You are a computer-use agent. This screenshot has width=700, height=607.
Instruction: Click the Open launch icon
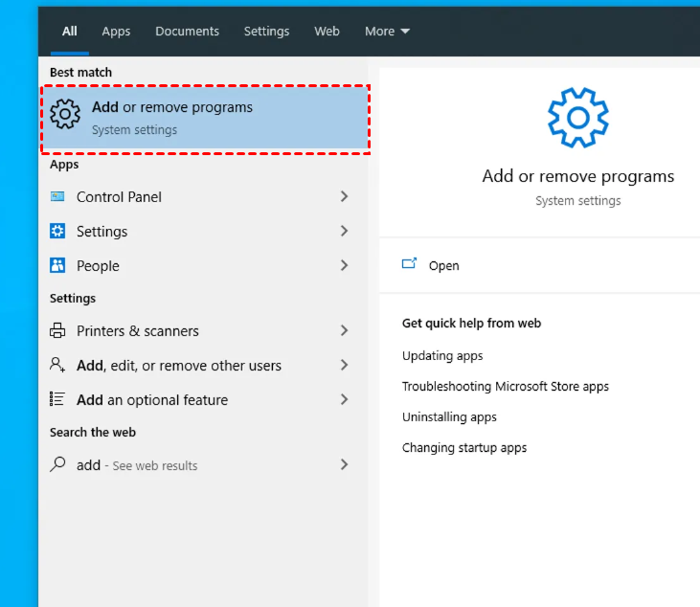click(x=409, y=264)
